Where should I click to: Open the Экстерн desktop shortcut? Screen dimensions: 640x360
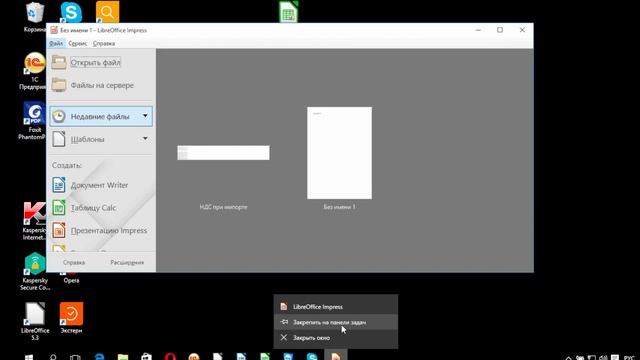coord(71,318)
